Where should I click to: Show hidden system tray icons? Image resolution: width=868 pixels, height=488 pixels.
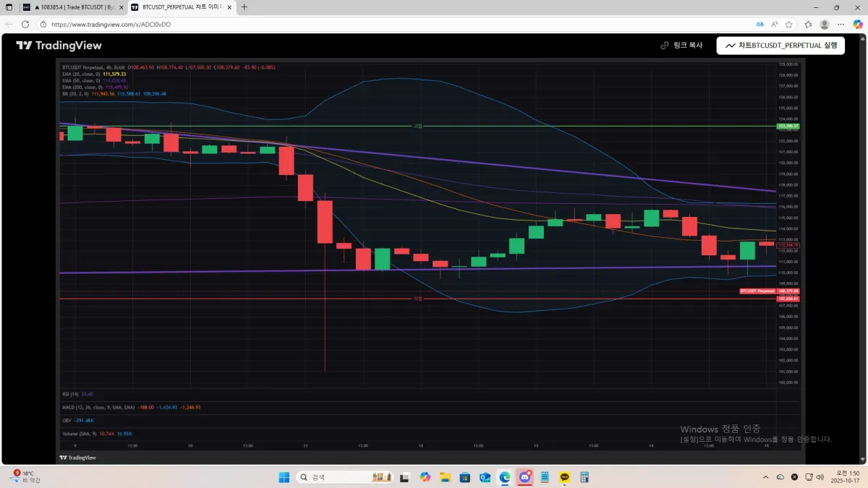pos(765,477)
